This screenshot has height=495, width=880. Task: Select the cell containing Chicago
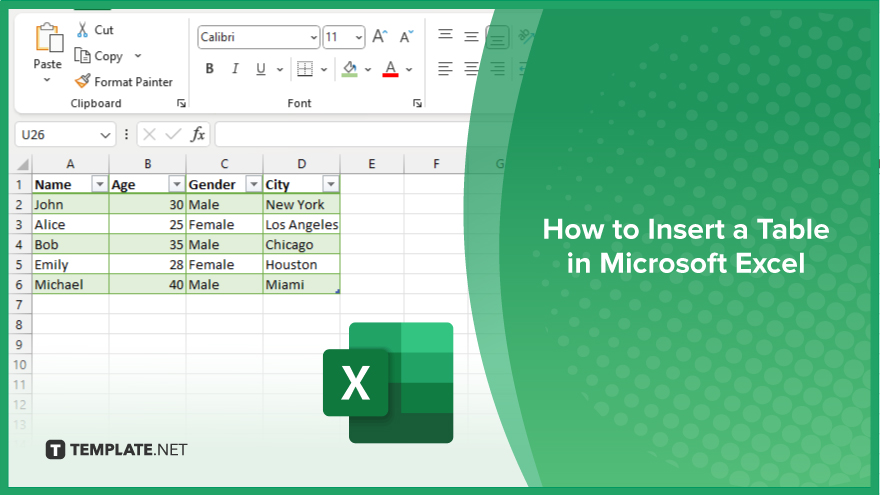pos(301,245)
